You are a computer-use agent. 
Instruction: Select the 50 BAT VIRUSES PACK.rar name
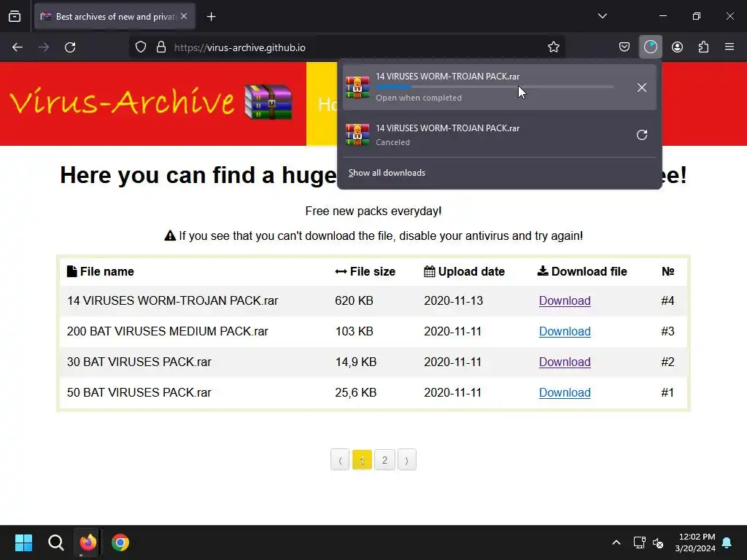[x=139, y=392]
